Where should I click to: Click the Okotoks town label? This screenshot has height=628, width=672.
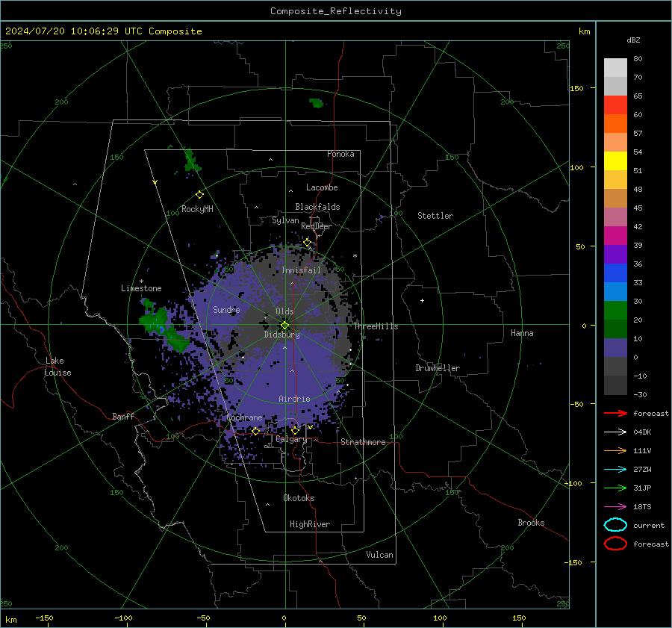[299, 498]
